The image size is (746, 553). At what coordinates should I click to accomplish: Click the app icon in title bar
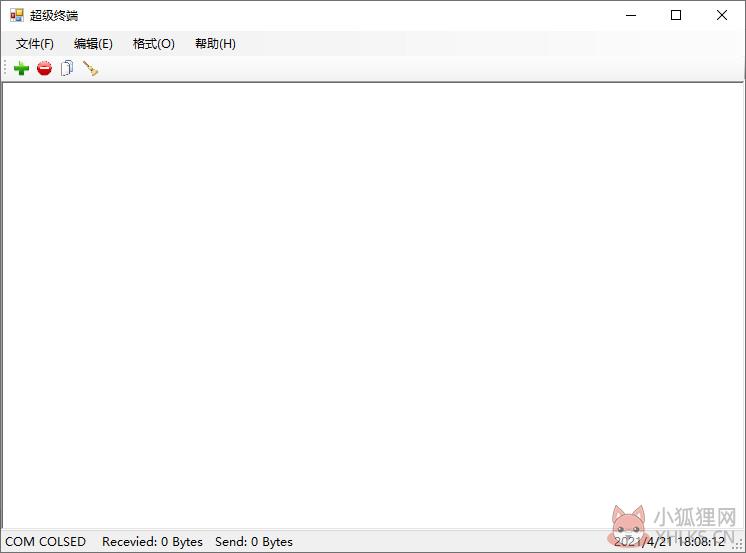[x=17, y=15]
